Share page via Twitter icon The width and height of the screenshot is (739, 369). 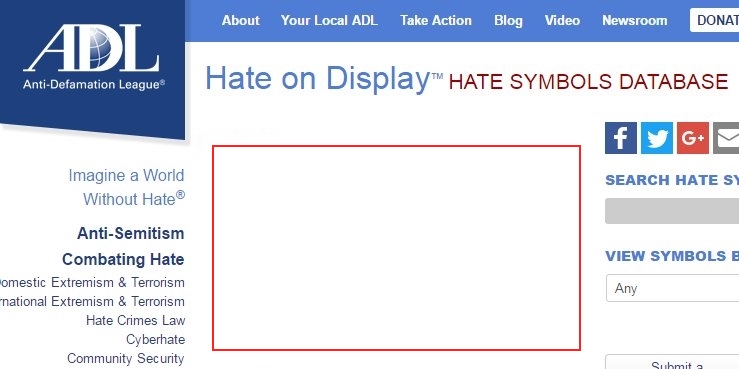[657, 138]
